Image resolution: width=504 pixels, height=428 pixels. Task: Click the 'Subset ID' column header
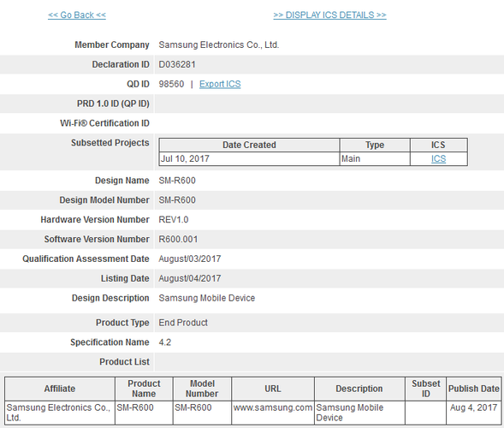click(x=425, y=389)
